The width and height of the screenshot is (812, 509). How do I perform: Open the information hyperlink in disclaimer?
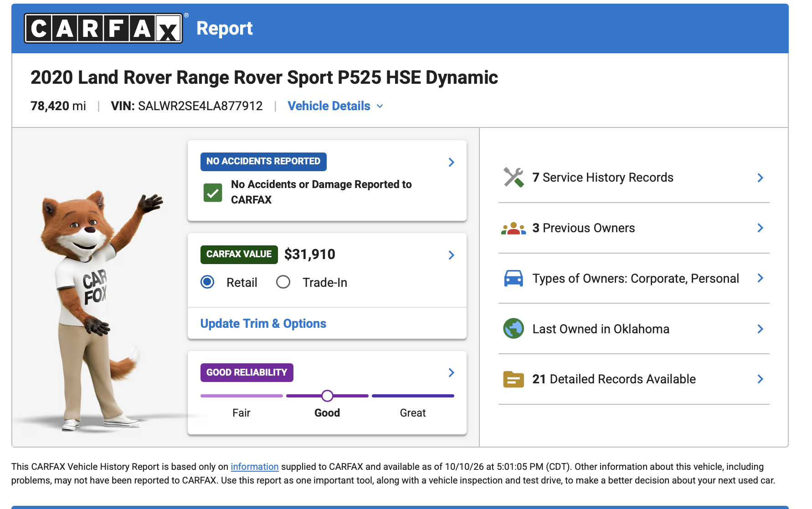(255, 467)
